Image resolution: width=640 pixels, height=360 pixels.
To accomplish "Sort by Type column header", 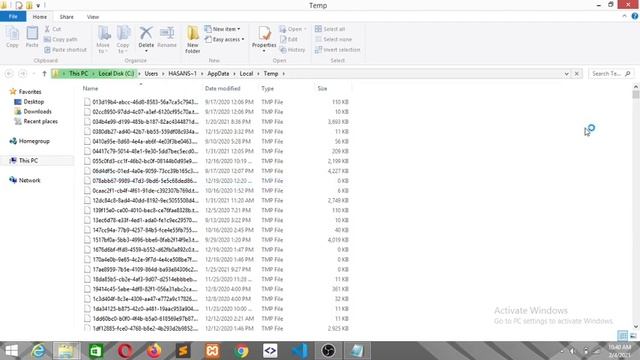I will pyautogui.click(x=267, y=89).
